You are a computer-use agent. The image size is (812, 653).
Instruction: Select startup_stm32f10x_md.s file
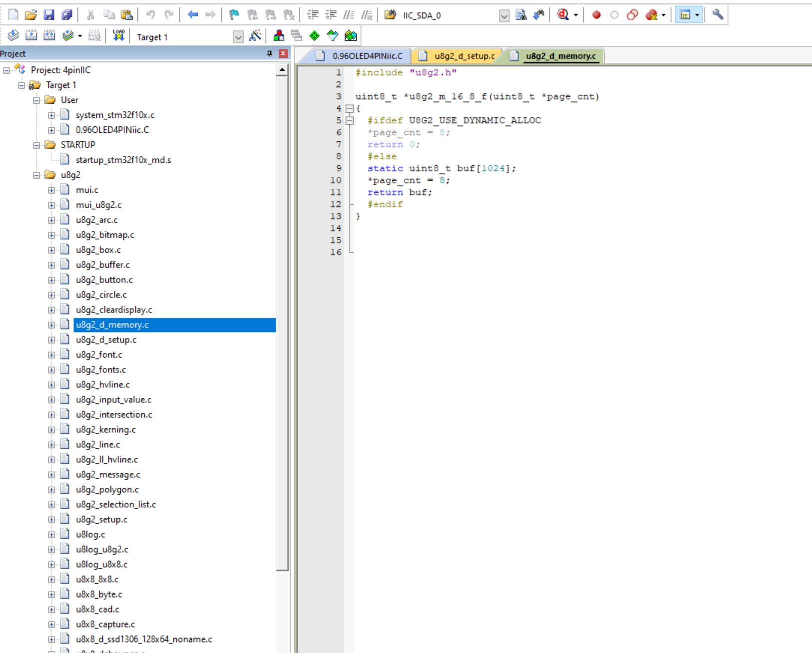pos(123,160)
